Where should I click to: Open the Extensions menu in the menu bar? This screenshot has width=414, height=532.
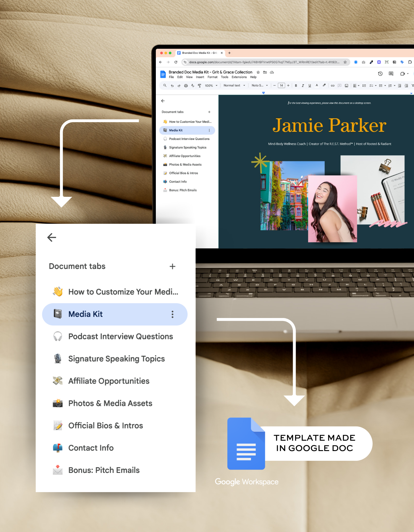(x=239, y=77)
